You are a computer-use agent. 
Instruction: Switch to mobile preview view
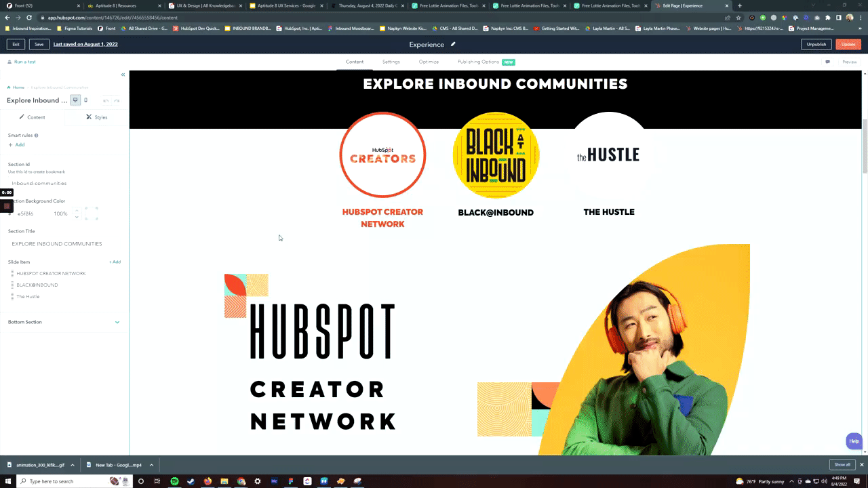tap(85, 100)
